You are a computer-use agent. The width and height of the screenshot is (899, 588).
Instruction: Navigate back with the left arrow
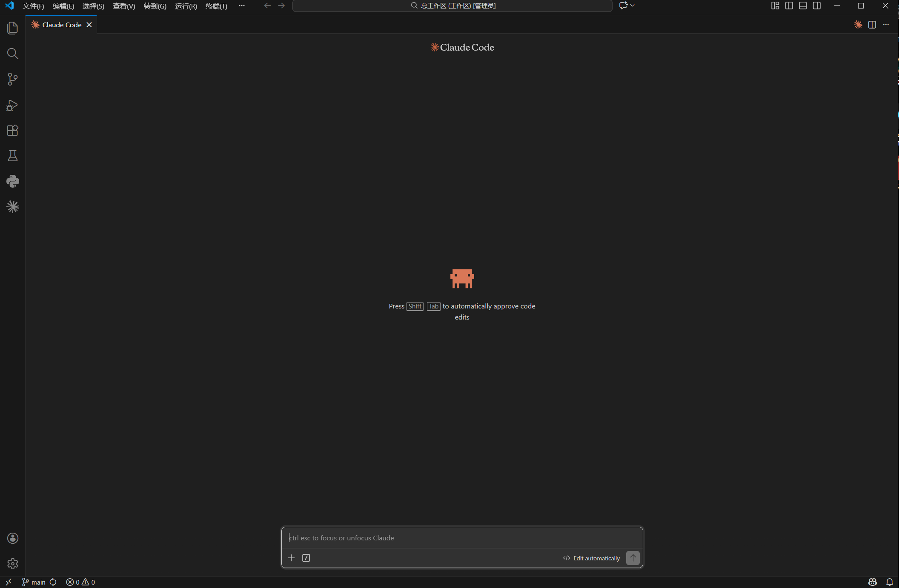(x=267, y=6)
